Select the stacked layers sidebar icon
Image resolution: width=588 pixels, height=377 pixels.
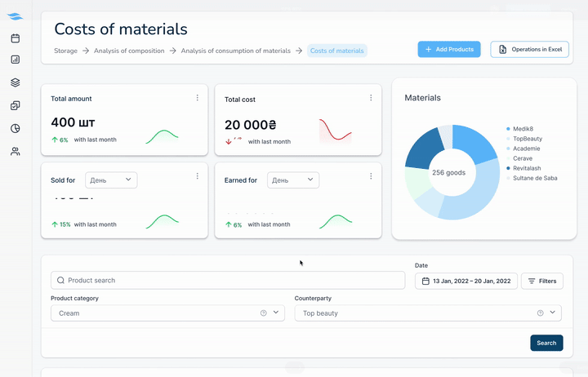click(x=16, y=82)
